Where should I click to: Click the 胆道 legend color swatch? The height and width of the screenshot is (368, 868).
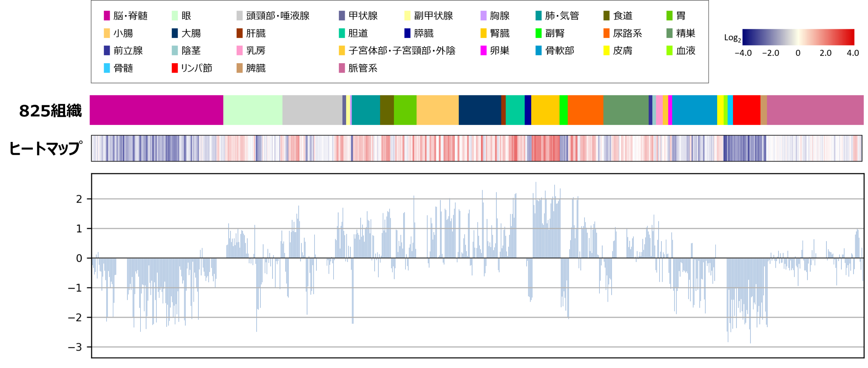click(342, 33)
